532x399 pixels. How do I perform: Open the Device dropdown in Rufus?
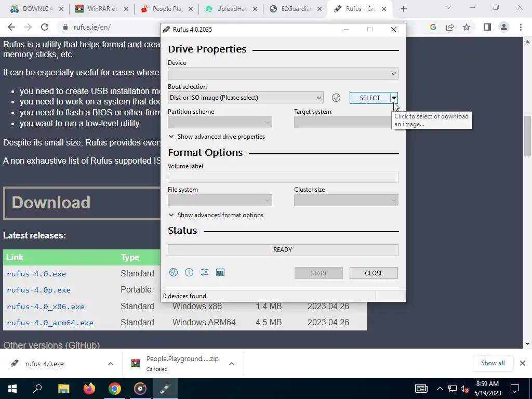pos(283,74)
